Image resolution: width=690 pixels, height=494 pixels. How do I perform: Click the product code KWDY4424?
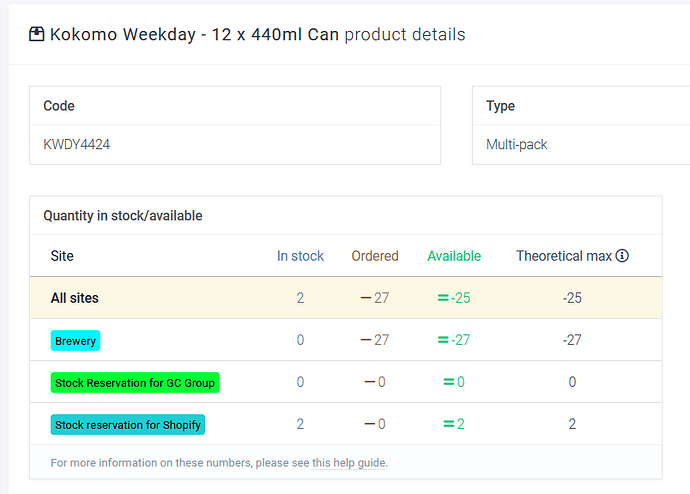[77, 144]
